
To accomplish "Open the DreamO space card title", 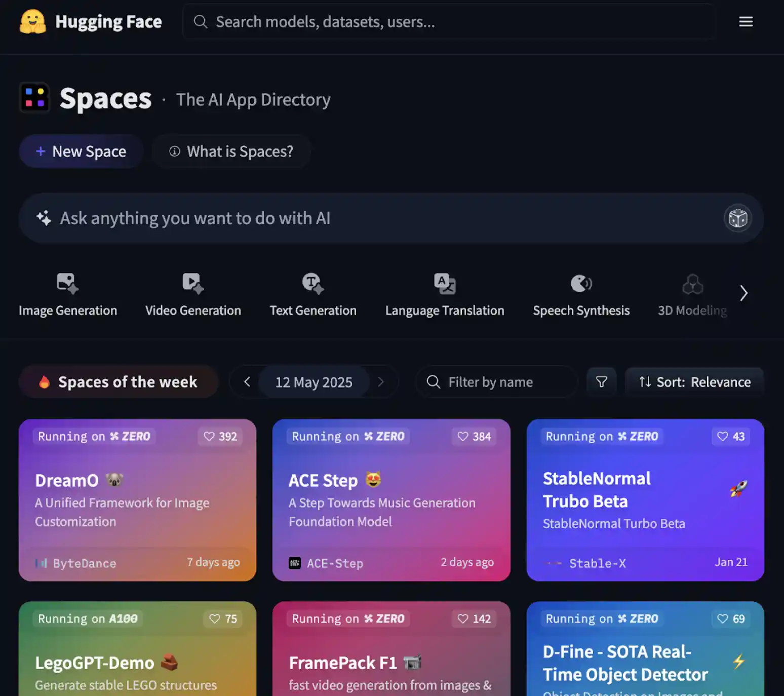I will click(x=67, y=480).
